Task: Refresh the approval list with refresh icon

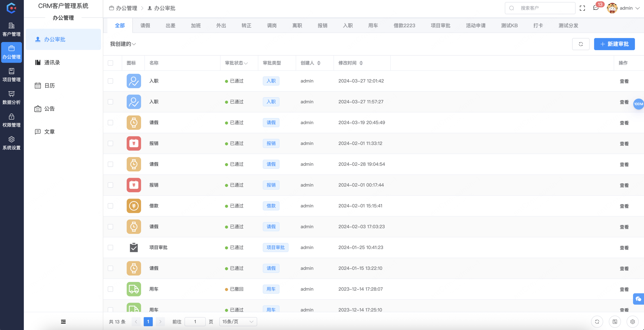Action: click(581, 44)
